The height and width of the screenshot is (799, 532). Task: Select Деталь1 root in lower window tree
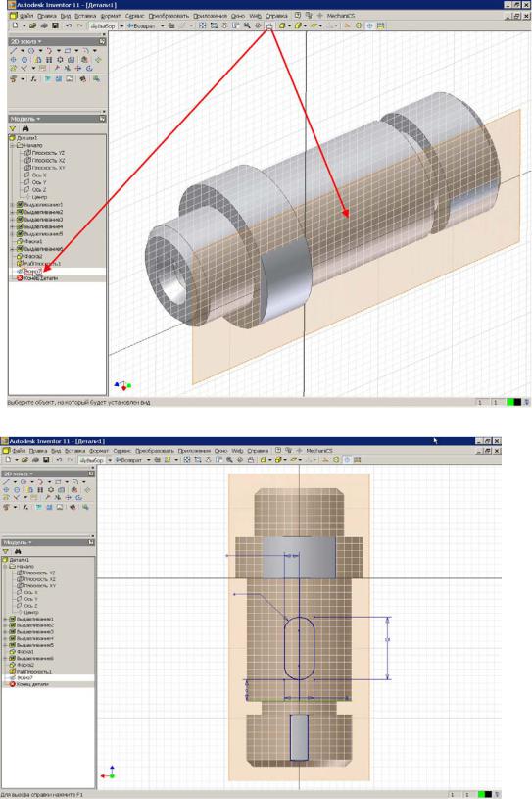point(17,560)
